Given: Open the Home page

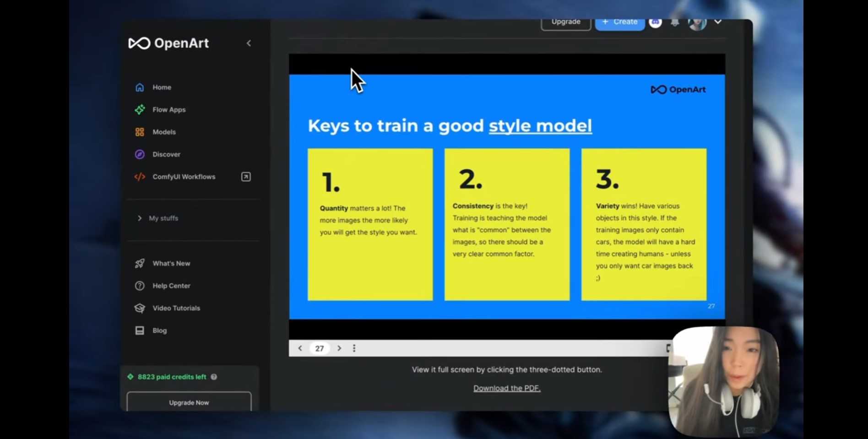Looking at the screenshot, I should pos(162,87).
